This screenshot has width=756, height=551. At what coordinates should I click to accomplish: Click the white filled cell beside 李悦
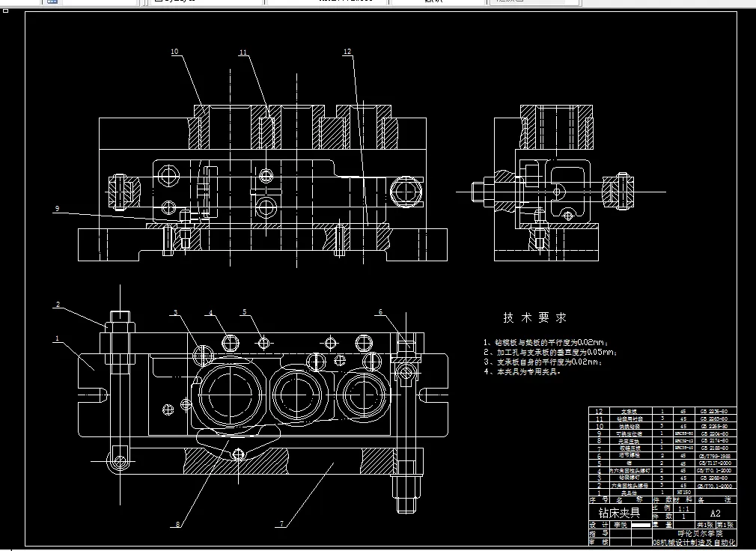pyautogui.click(x=641, y=525)
